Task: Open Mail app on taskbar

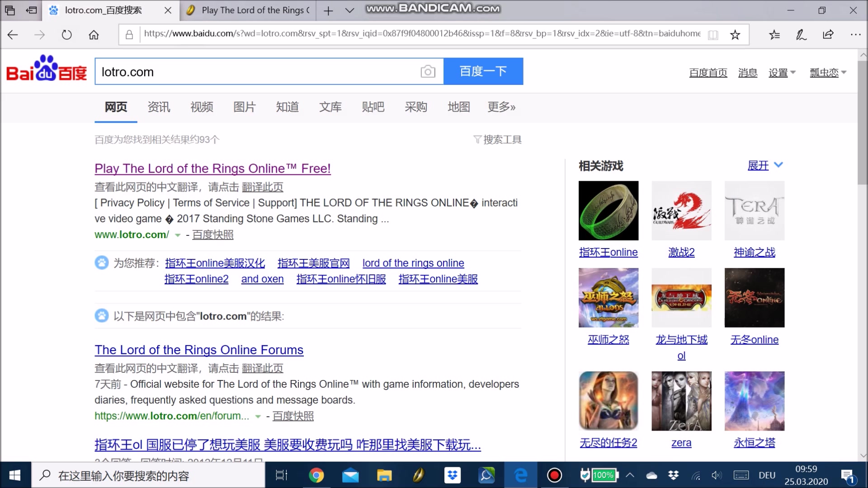Action: click(350, 475)
